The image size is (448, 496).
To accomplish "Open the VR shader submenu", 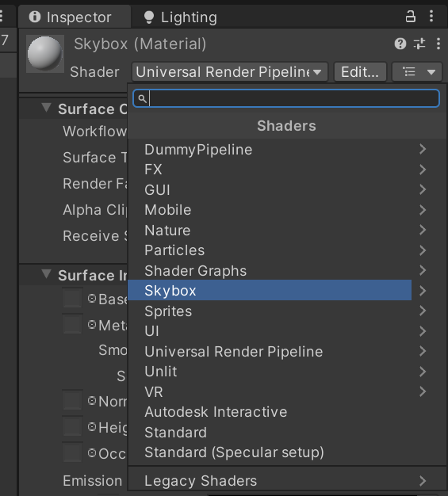I will pos(288,392).
